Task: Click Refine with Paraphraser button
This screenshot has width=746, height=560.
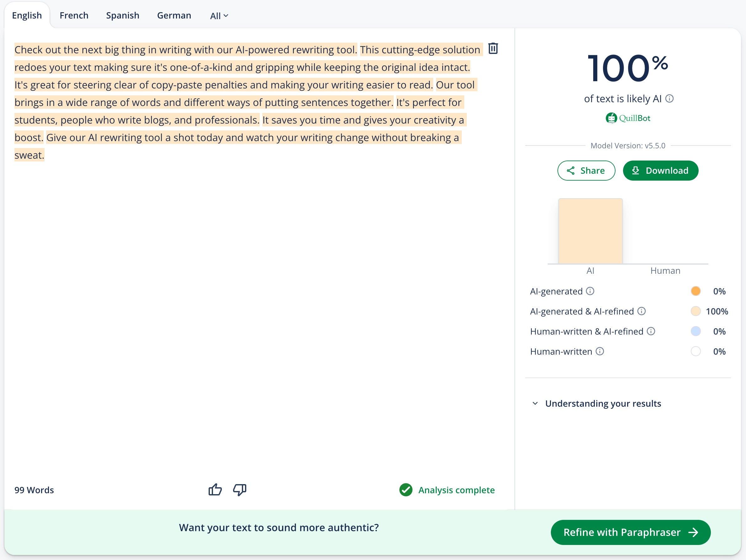Action: (x=630, y=532)
